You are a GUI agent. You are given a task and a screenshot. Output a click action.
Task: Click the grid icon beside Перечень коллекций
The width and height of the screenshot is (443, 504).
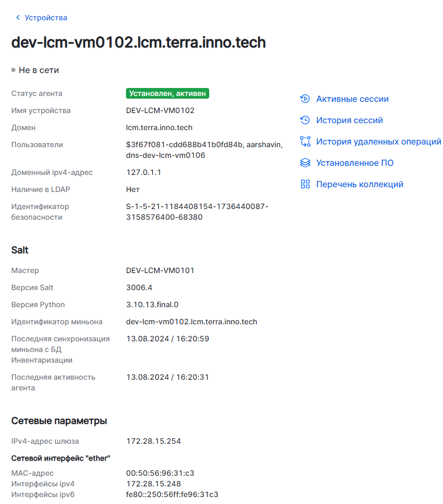pos(305,184)
